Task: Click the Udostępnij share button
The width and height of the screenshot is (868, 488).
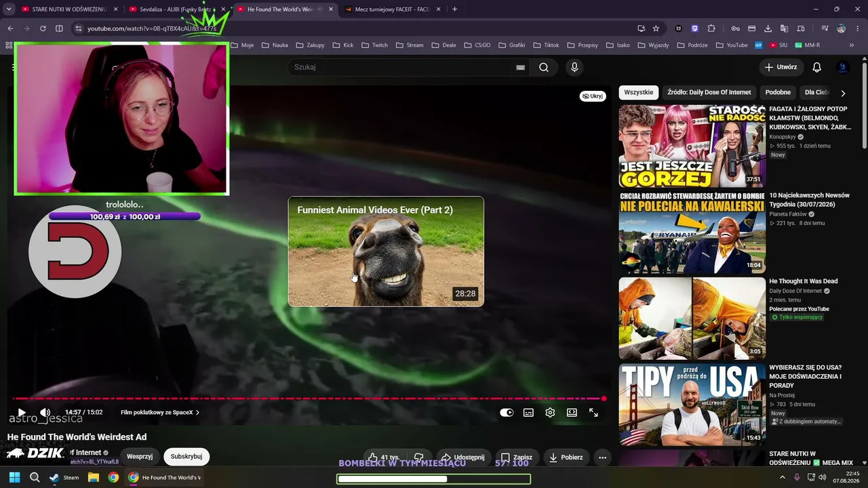Action: (x=464, y=457)
